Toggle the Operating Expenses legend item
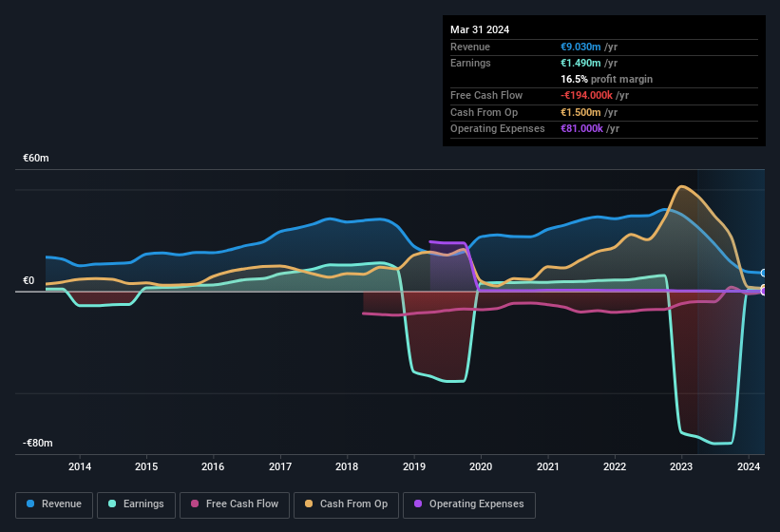This screenshot has width=780, height=532. (x=469, y=504)
